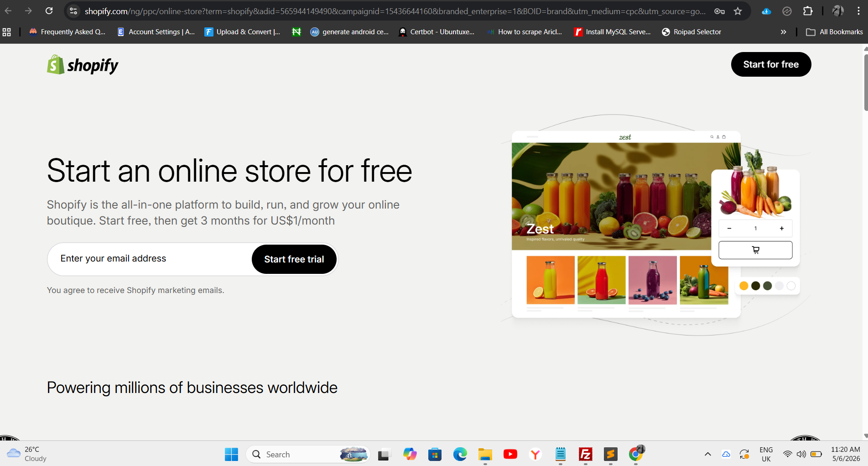Screen dimensions: 868x466
Task: Click the purple berry juice thumbnail
Action: coord(653,280)
